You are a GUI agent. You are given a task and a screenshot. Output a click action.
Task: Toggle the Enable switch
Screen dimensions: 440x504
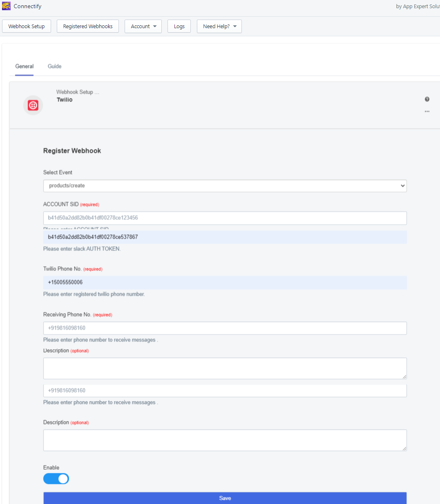[x=56, y=479]
